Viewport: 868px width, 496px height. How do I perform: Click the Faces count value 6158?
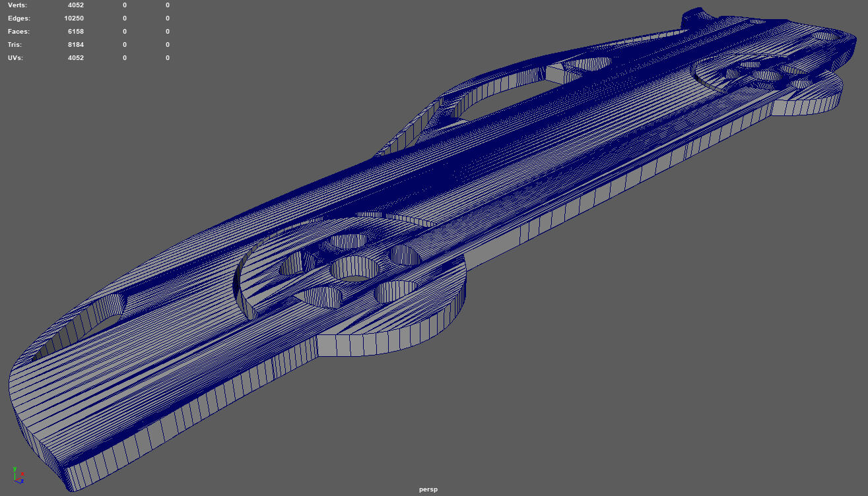pyautogui.click(x=75, y=32)
